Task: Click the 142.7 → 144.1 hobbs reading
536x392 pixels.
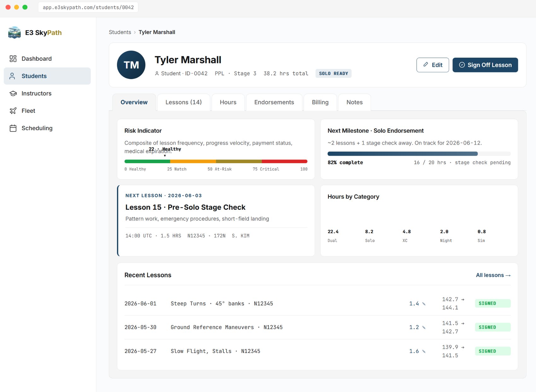Action: 453,303
